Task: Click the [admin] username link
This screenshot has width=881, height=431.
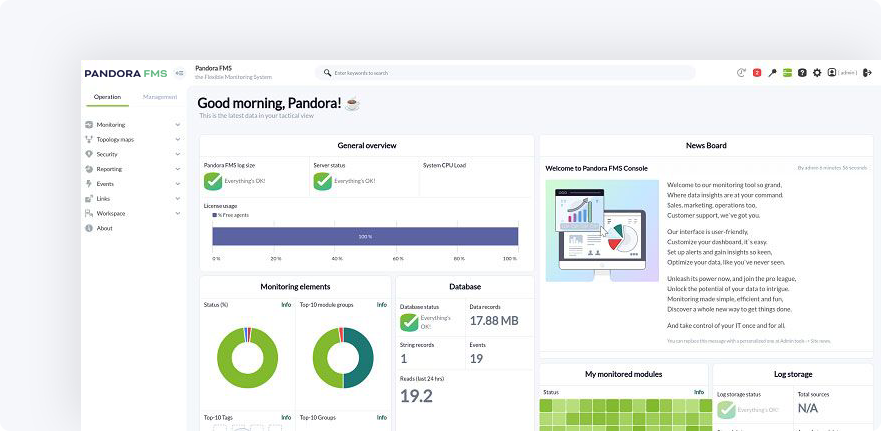Action: [x=848, y=73]
